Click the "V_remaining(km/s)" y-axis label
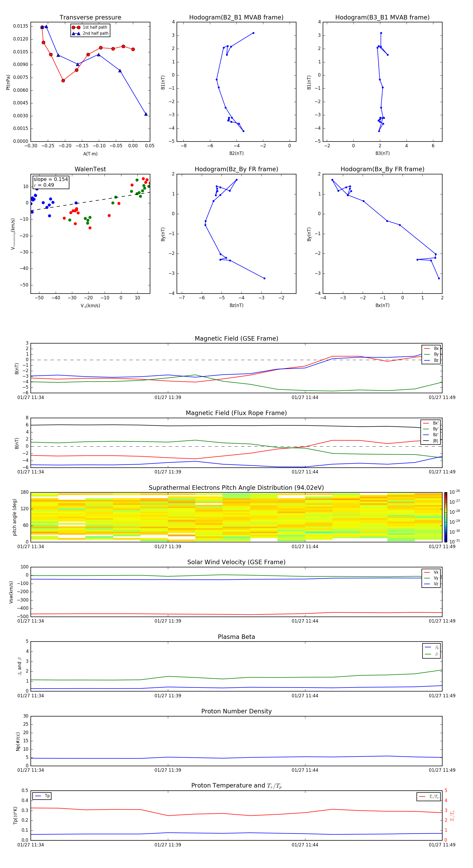Image resolution: width=473 pixels, height=868 pixels. tap(13, 234)
